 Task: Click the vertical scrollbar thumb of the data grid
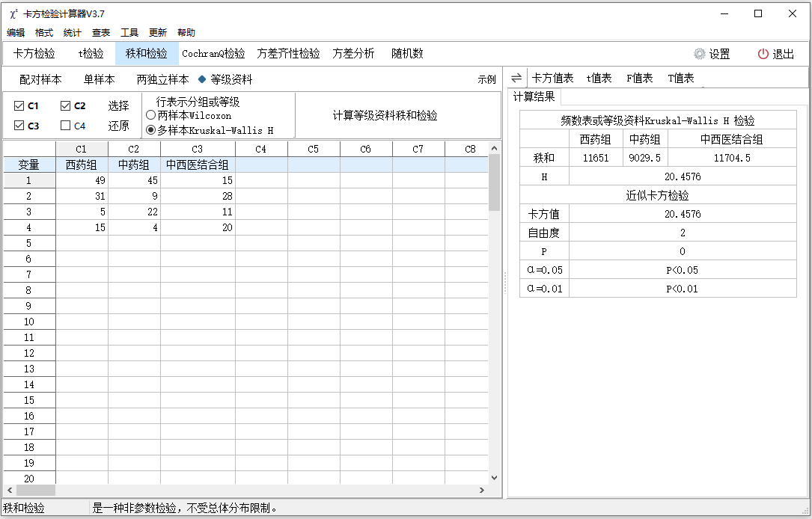(x=494, y=182)
